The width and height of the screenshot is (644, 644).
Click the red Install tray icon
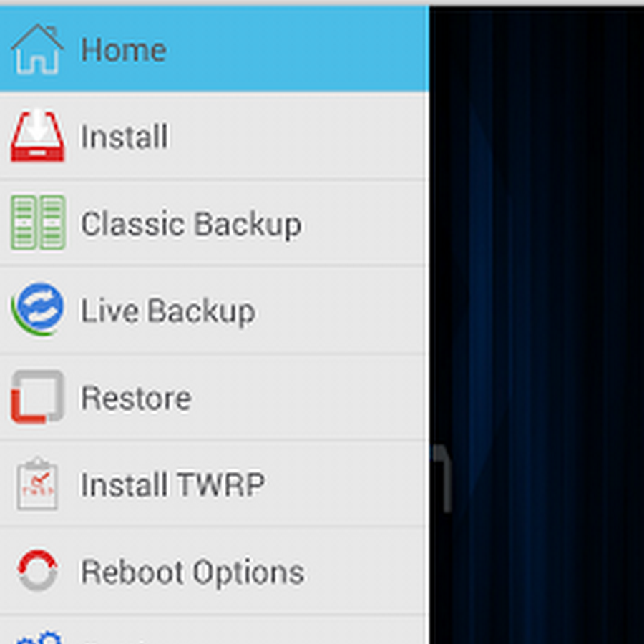pos(37,136)
